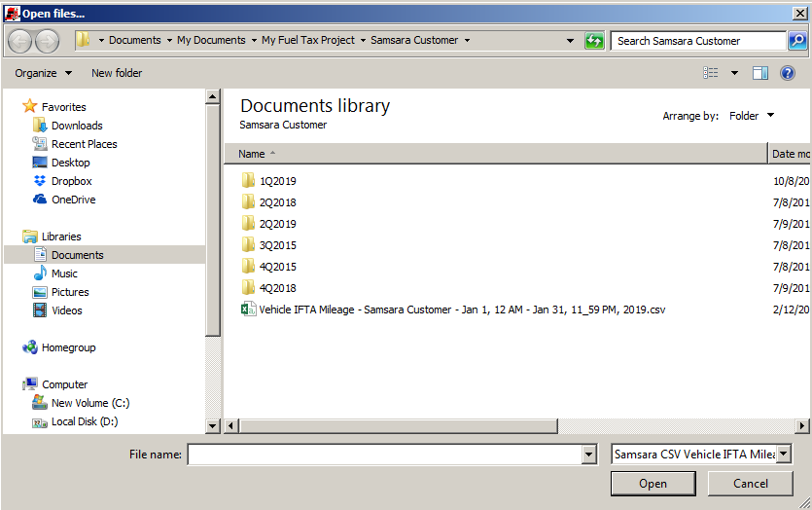Click the Dropbox icon in Favorites
The height and width of the screenshot is (510, 812).
coord(40,181)
